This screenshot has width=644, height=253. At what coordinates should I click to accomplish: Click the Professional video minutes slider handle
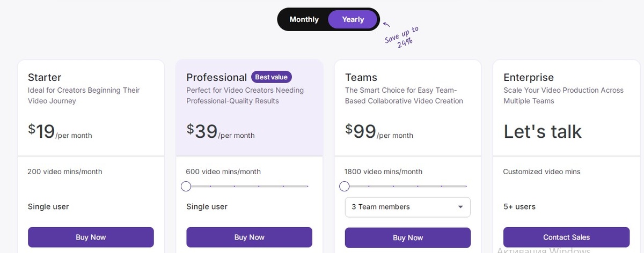186,187
